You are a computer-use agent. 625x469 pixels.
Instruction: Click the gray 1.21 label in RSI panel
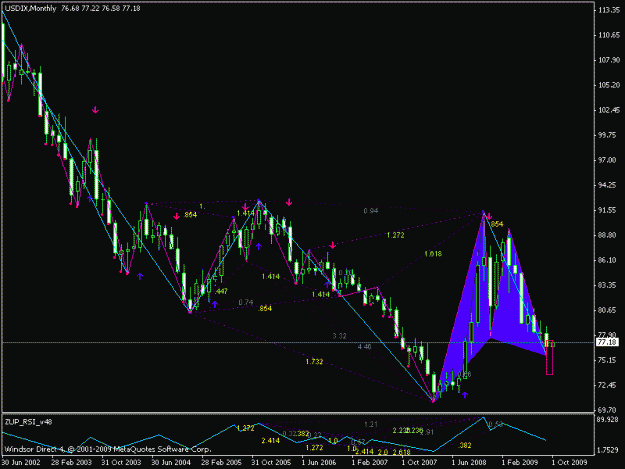coord(371,424)
